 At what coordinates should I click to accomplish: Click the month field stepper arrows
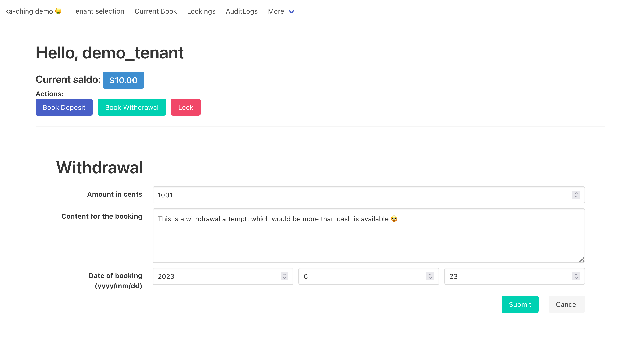[x=430, y=276]
